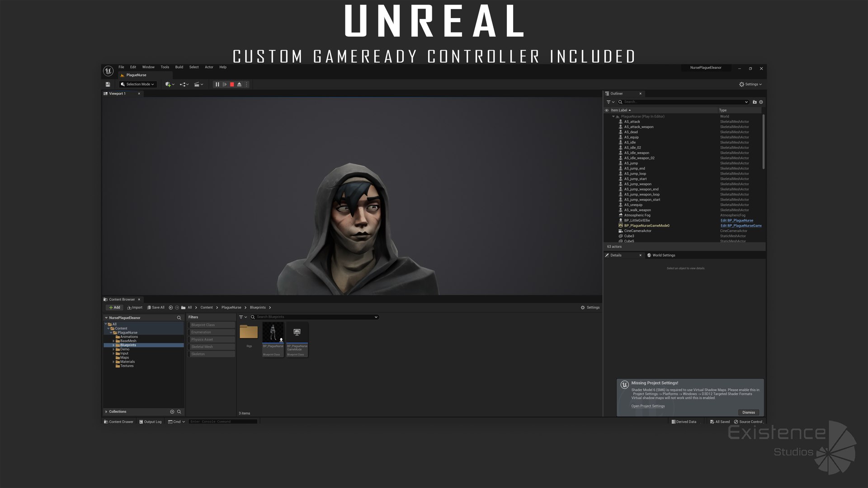The image size is (868, 488).
Task: Collapse the NursePlagueEleanor sources section
Action: pyautogui.click(x=106, y=318)
